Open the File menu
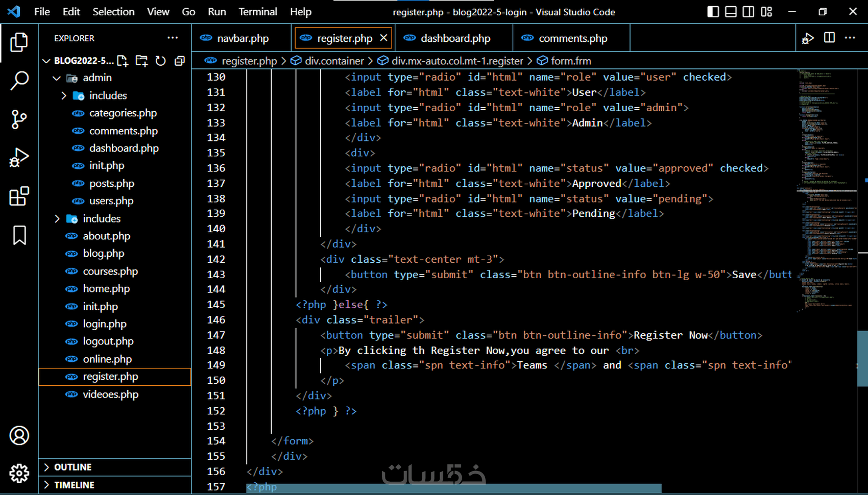Screen dimensions: 868x495 (x=42, y=12)
